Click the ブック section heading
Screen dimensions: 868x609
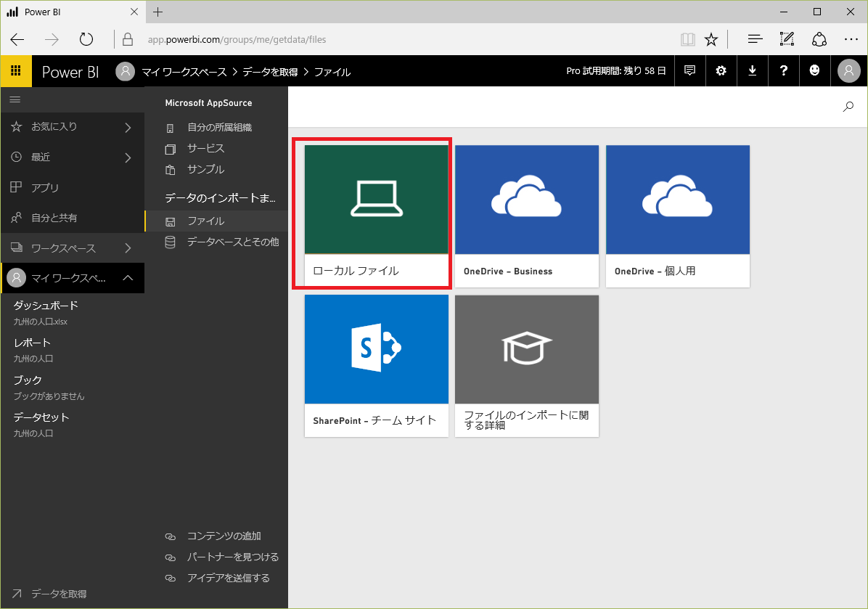point(28,380)
